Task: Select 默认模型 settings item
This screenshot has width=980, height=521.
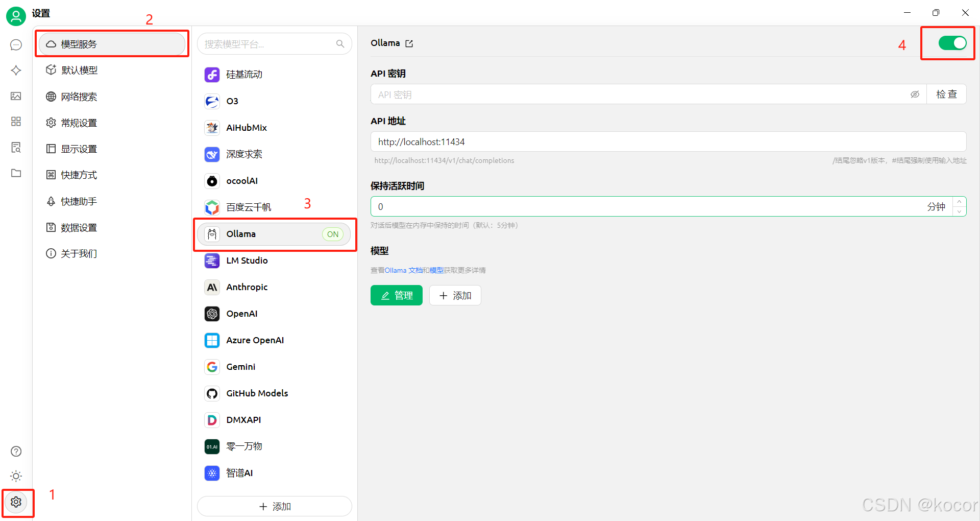Action: click(x=112, y=70)
